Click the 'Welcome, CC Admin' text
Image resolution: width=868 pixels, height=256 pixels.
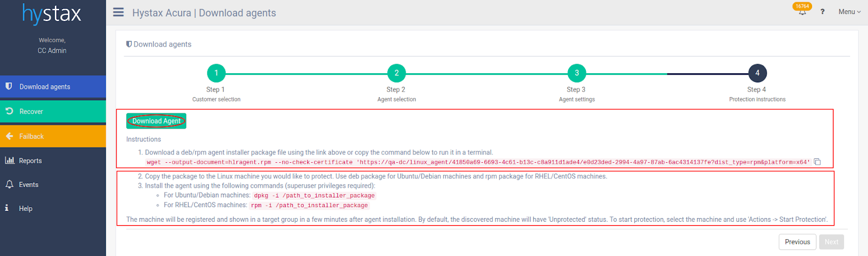click(52, 46)
